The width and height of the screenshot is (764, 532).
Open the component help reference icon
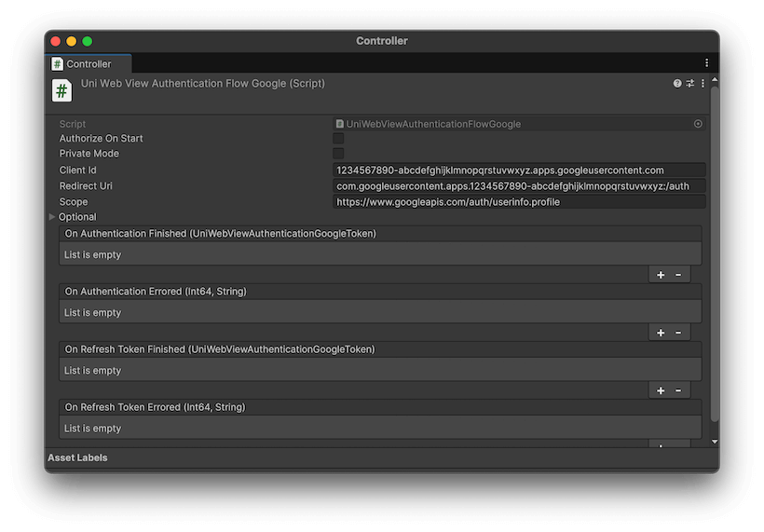[x=677, y=84]
